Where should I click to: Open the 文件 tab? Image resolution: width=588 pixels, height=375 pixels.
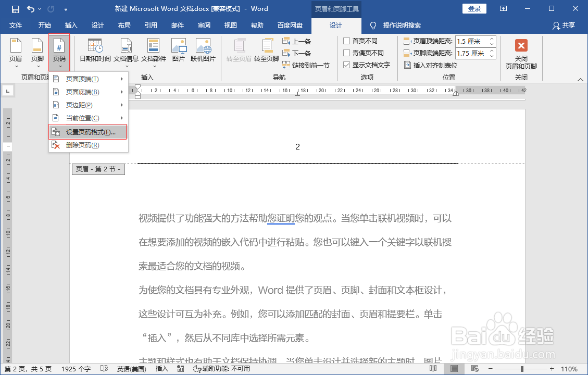pyautogui.click(x=16, y=25)
